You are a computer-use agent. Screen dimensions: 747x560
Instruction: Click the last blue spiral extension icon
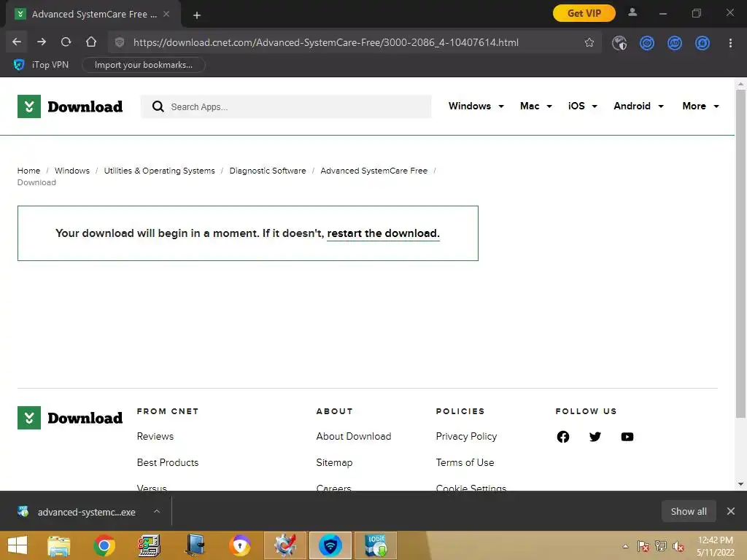(703, 43)
